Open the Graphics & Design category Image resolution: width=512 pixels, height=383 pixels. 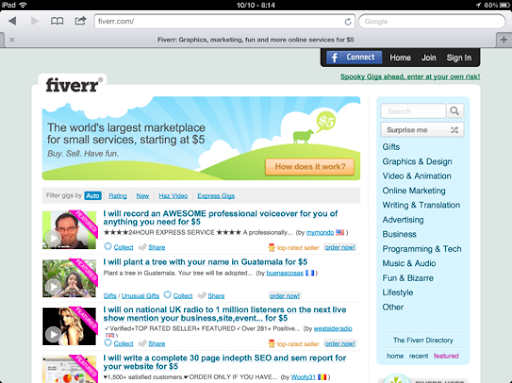[417, 162]
